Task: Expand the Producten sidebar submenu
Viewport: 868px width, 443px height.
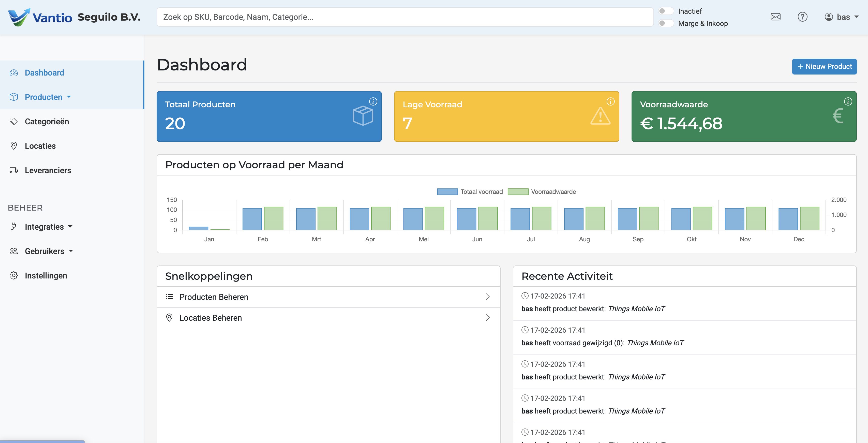Action: (x=48, y=97)
